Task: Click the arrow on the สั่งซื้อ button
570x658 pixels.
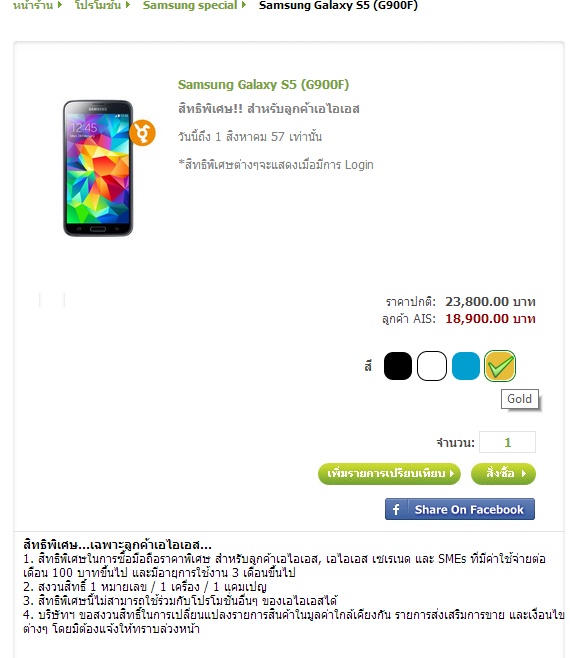Action: [524, 473]
